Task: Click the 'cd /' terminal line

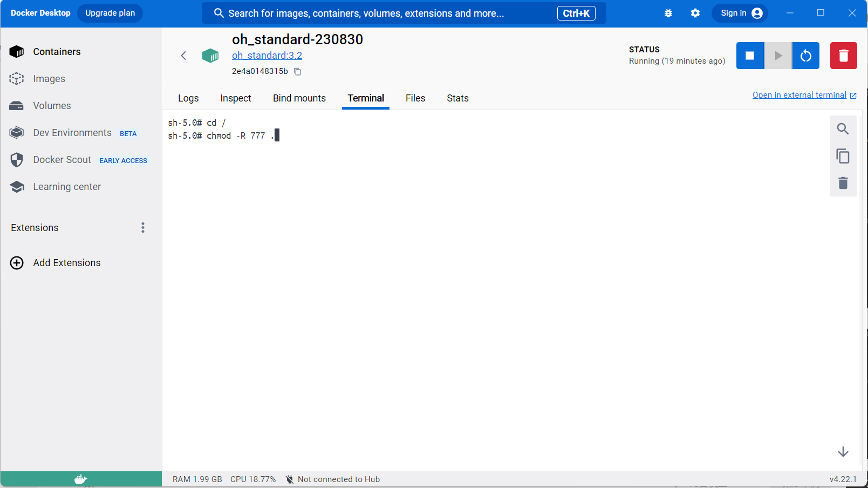Action: [x=197, y=123]
